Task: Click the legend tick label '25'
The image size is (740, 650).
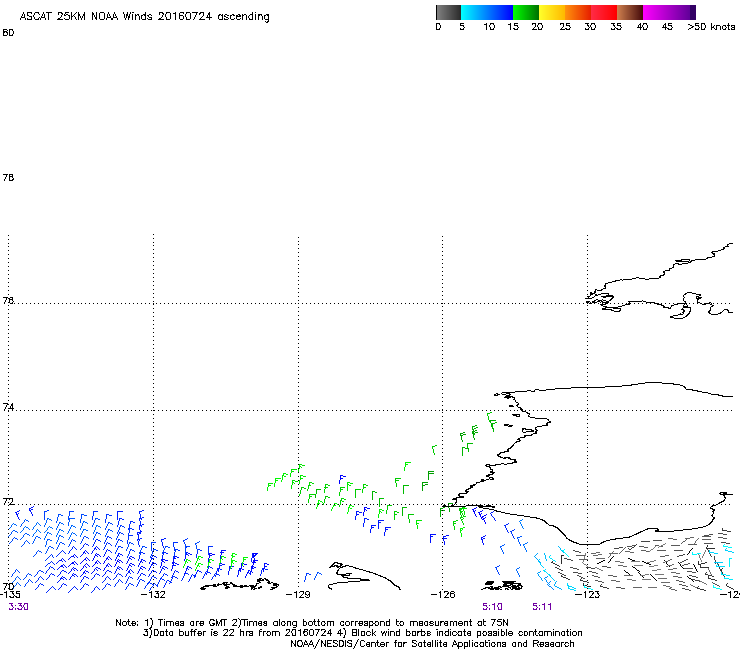Action: tap(565, 27)
